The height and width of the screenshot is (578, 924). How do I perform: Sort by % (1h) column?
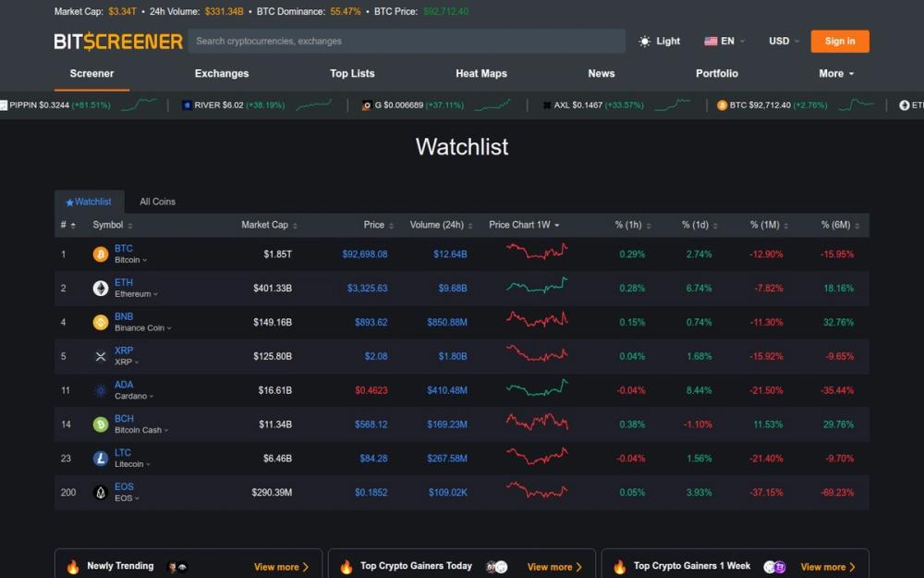click(633, 226)
